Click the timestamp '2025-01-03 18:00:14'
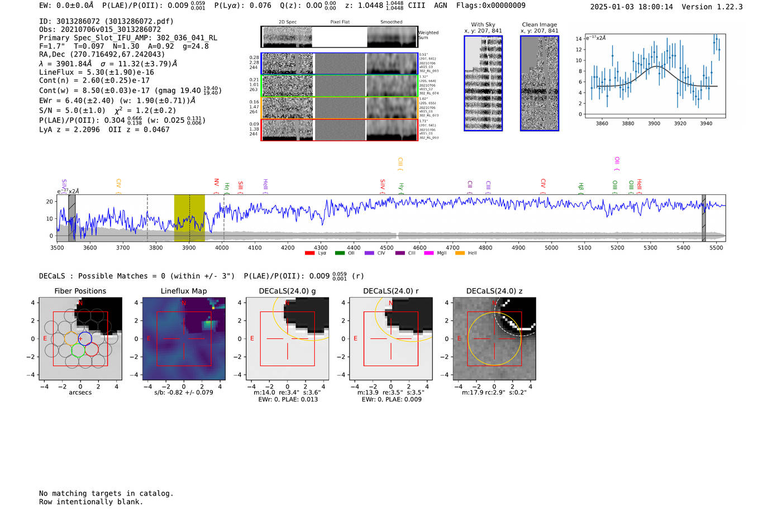 click(632, 7)
